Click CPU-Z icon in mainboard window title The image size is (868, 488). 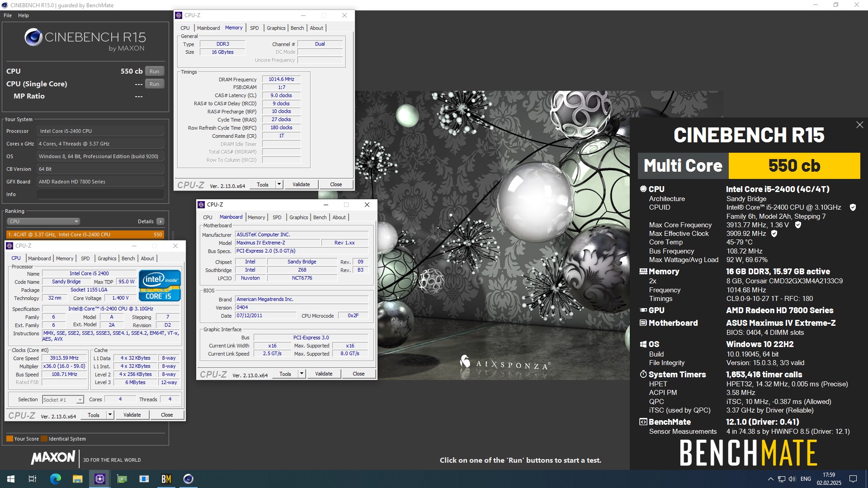coord(202,205)
